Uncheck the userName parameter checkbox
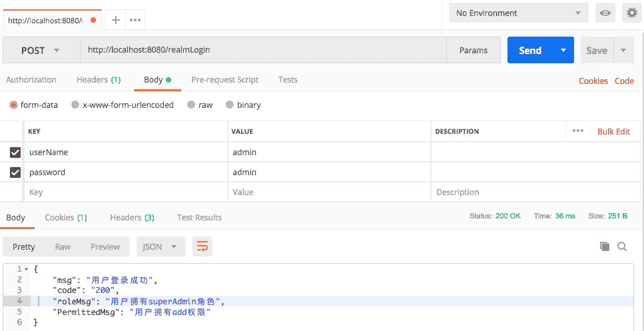The height and width of the screenshot is (331, 644). tap(15, 153)
